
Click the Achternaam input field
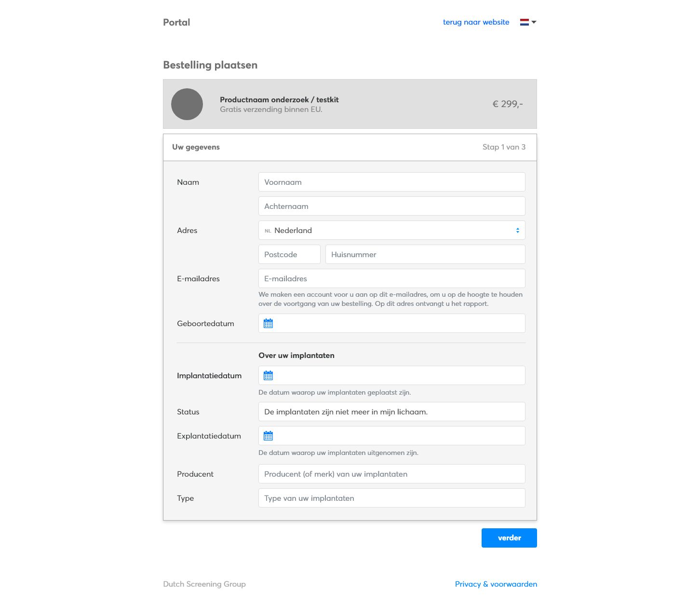pyautogui.click(x=392, y=206)
